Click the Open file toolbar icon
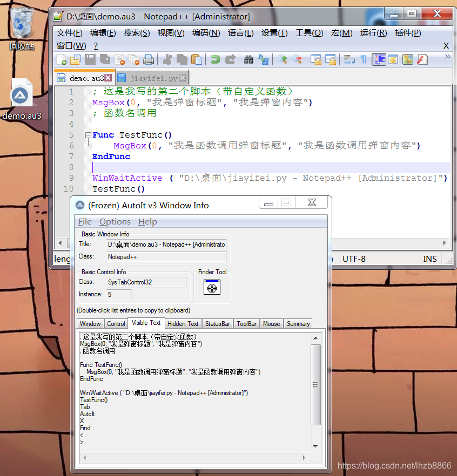The width and height of the screenshot is (457, 476). 76,59
